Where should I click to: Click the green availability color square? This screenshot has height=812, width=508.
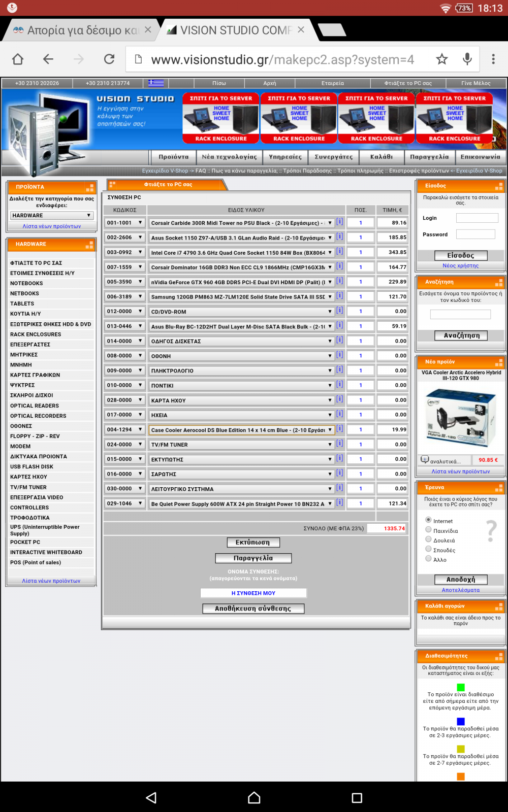click(x=461, y=687)
